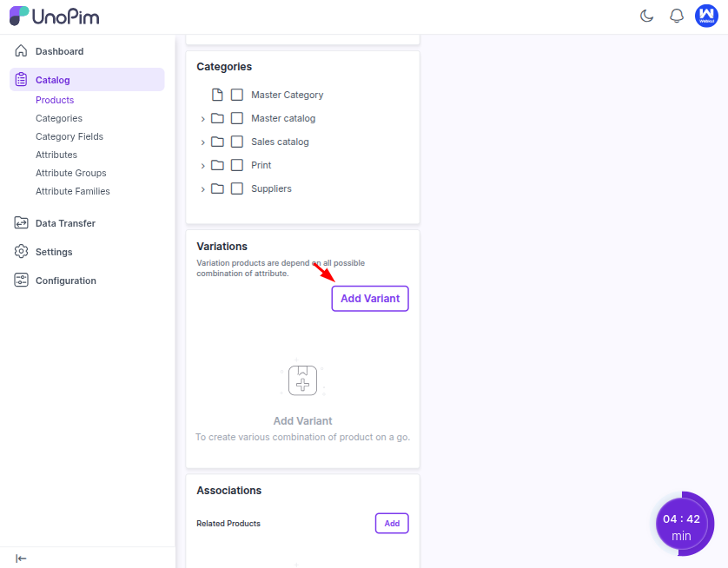This screenshot has height=568, width=728.
Task: Check the Suppliers category checkbox
Action: tap(237, 188)
